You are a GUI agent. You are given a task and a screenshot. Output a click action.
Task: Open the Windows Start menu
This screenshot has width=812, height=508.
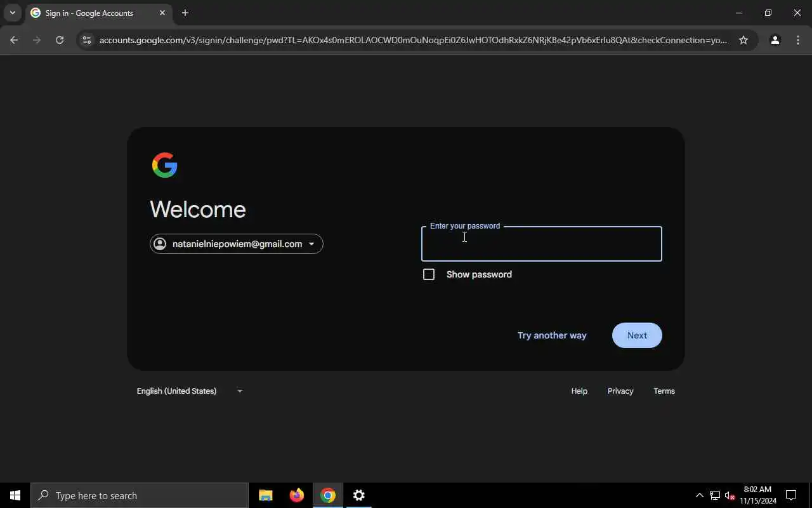[x=15, y=495]
